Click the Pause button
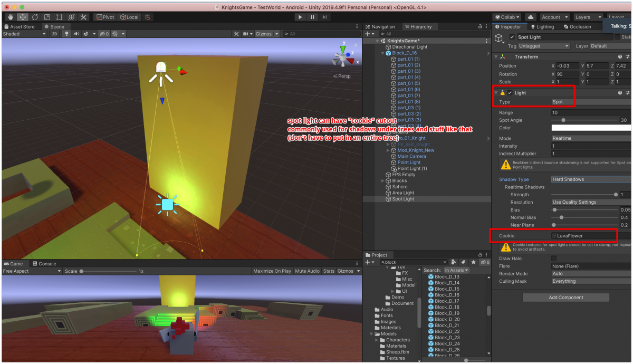 click(x=313, y=17)
